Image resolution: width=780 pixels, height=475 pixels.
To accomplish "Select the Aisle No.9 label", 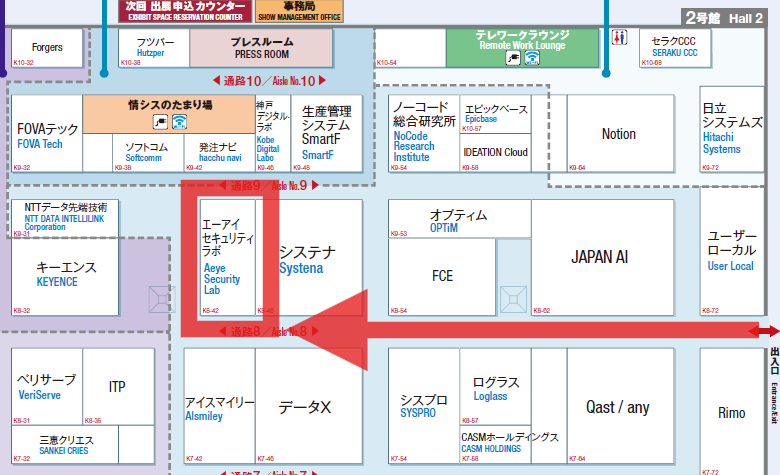I will [268, 186].
